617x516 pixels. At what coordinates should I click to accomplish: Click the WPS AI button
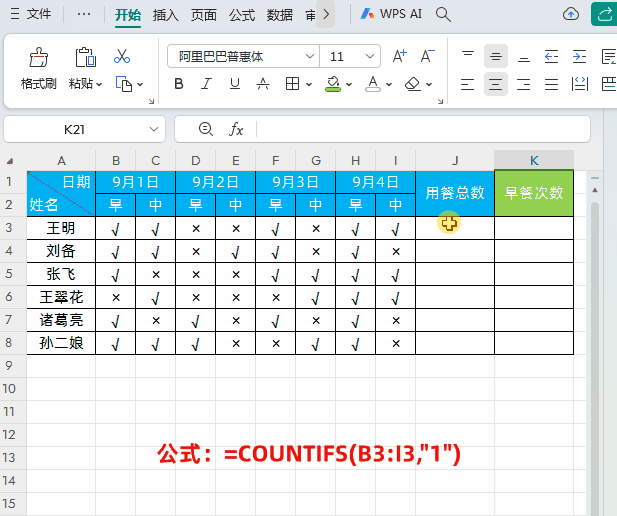coord(391,14)
